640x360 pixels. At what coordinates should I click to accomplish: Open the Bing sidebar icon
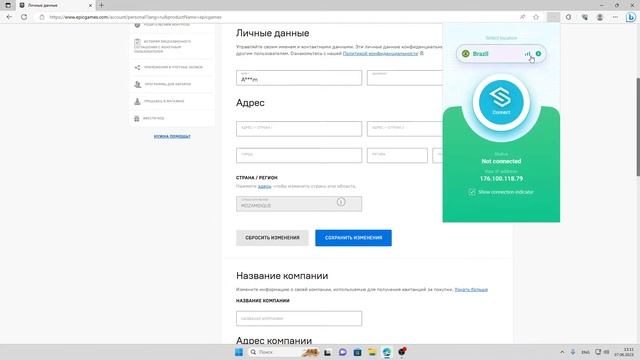pyautogui.click(x=631, y=17)
